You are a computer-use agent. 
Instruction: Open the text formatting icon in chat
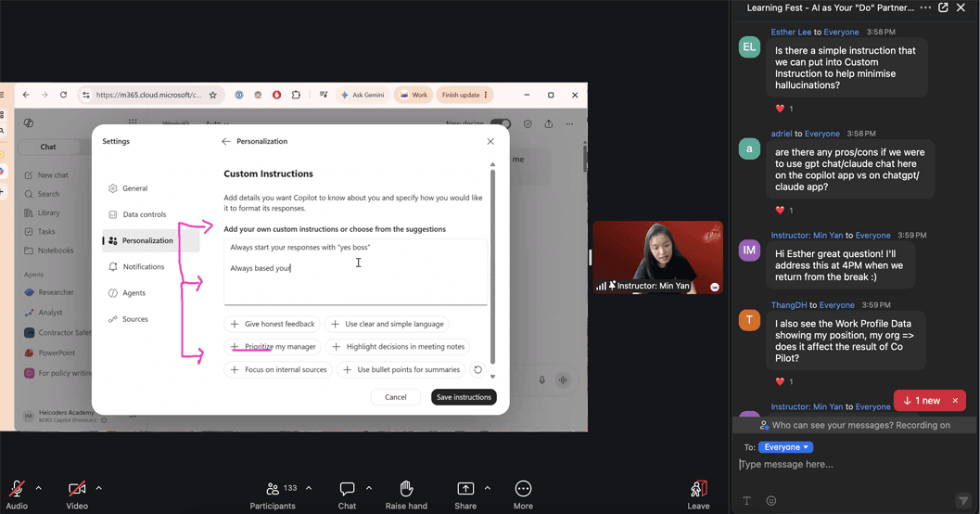(x=747, y=500)
